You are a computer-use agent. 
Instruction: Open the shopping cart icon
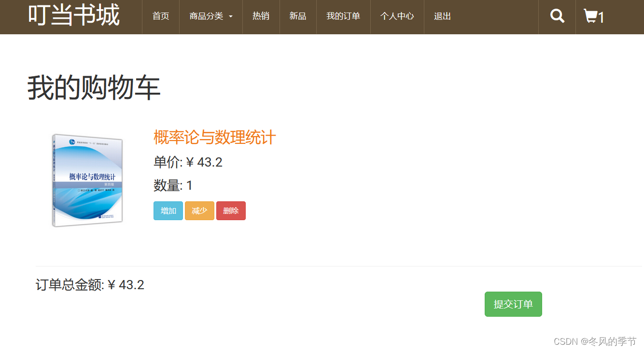(590, 16)
